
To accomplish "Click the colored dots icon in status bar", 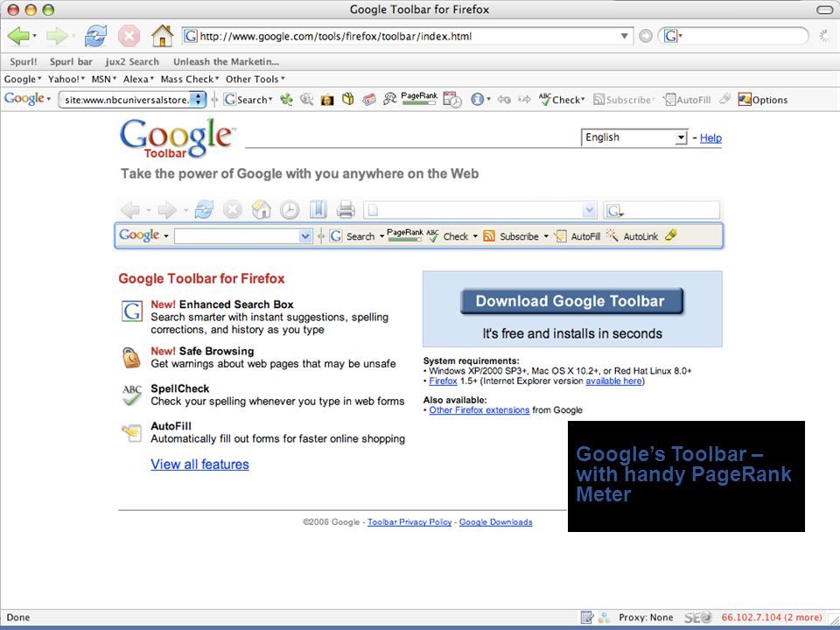I will (604, 617).
